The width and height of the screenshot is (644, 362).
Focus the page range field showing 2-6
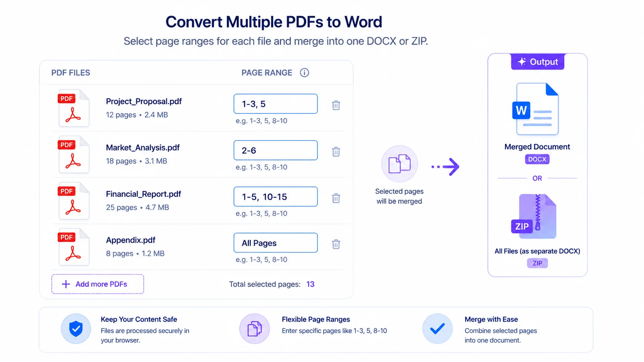click(276, 150)
